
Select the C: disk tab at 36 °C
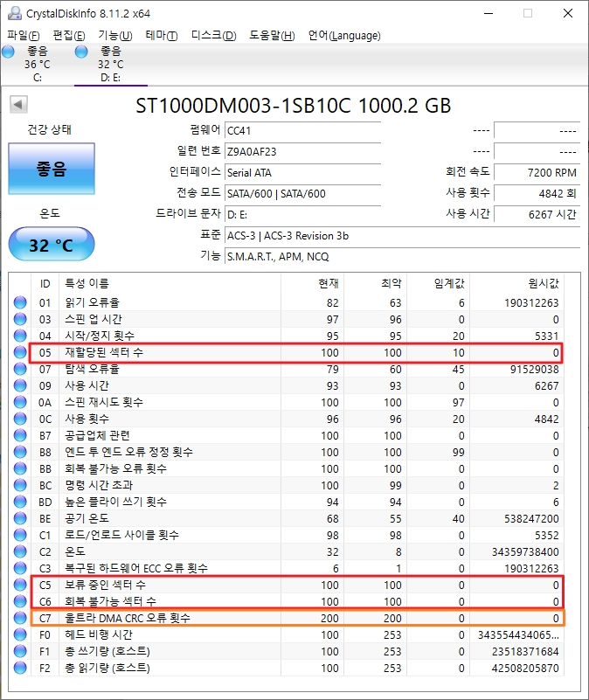(x=38, y=65)
